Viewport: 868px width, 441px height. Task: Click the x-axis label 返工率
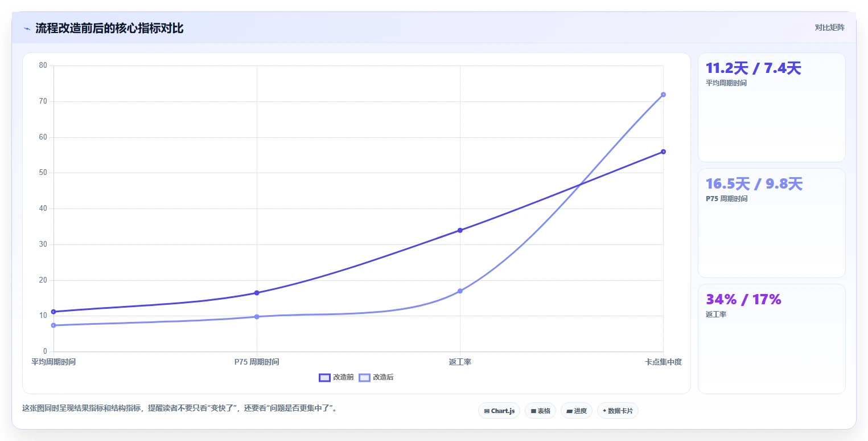click(460, 362)
